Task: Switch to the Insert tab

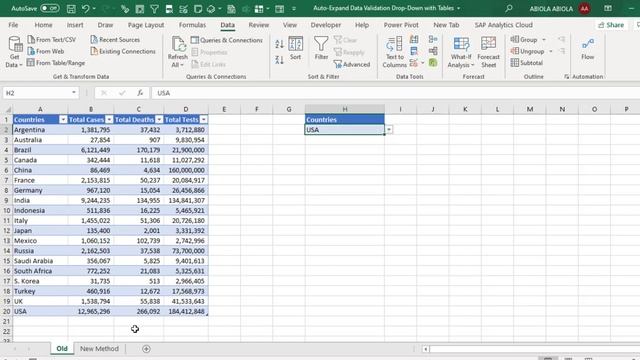Action: tap(75, 25)
